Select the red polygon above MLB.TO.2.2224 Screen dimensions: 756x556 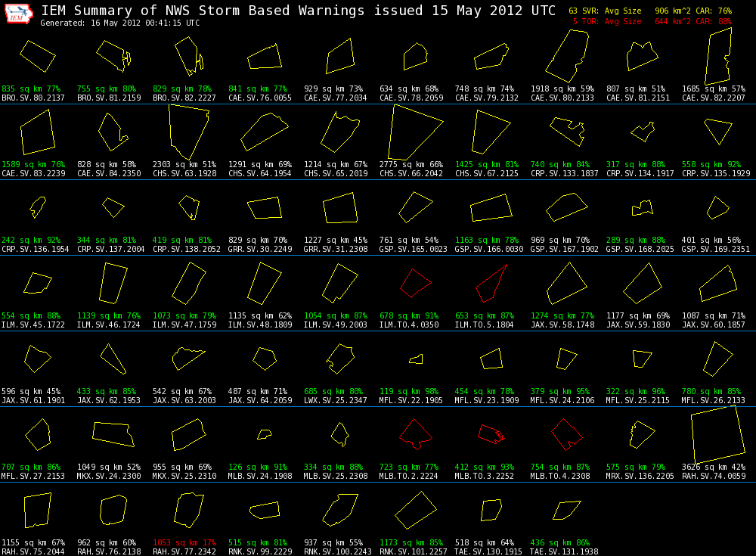pos(415,434)
